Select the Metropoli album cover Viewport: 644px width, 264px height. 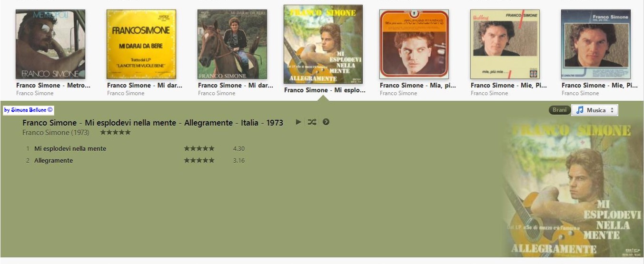click(x=50, y=44)
